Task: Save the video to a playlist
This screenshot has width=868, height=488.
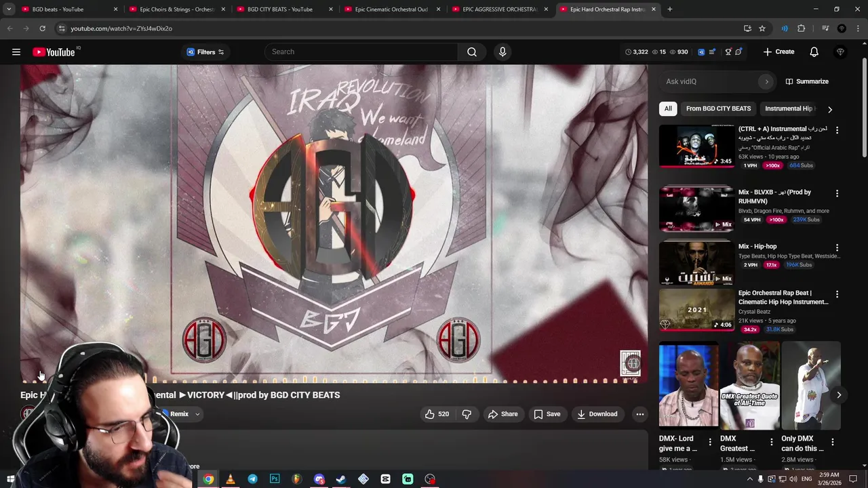Action: click(x=547, y=414)
